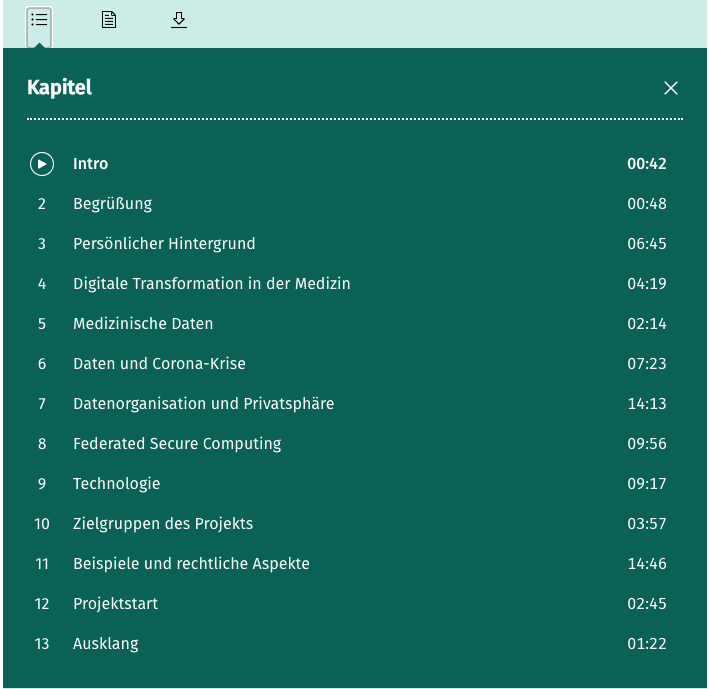Click chapter number 8
This screenshot has width=709, height=689.
click(42, 444)
